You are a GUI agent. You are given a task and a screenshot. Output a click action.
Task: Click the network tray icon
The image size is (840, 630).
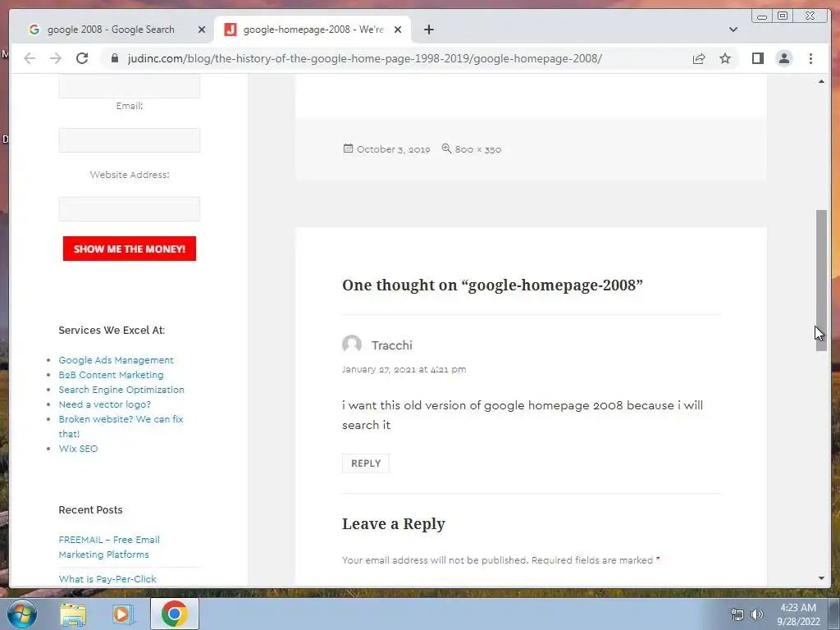tap(737, 614)
